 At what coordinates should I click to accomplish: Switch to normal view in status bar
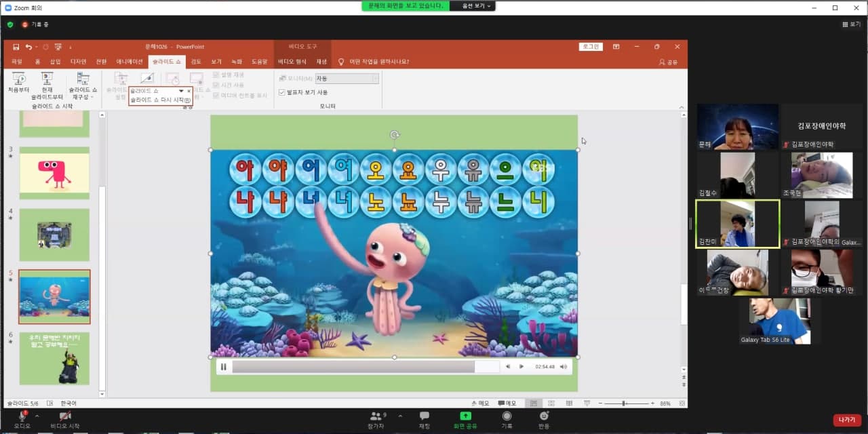534,403
